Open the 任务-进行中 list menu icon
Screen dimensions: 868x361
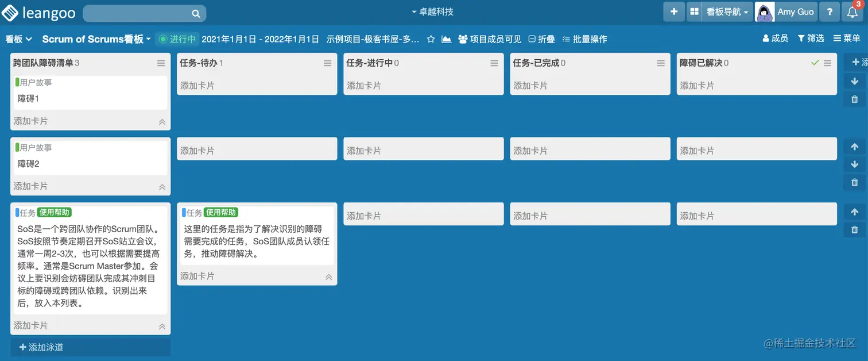(494, 63)
